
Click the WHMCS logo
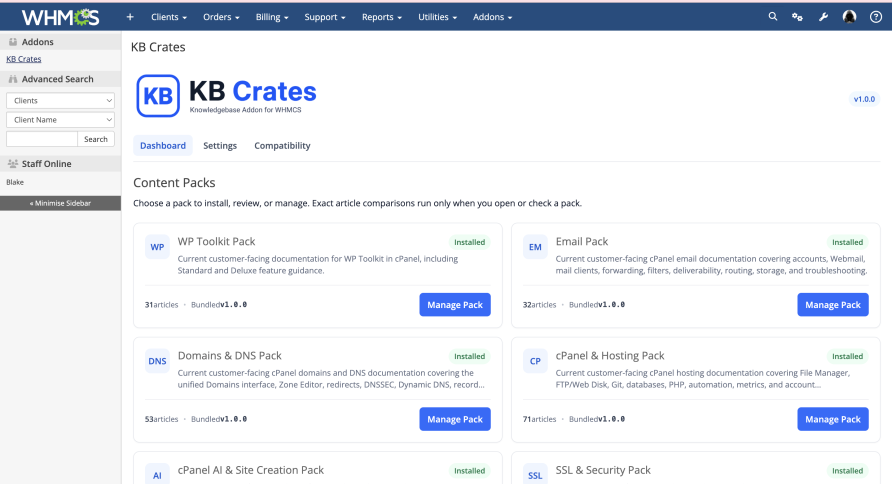60,17
